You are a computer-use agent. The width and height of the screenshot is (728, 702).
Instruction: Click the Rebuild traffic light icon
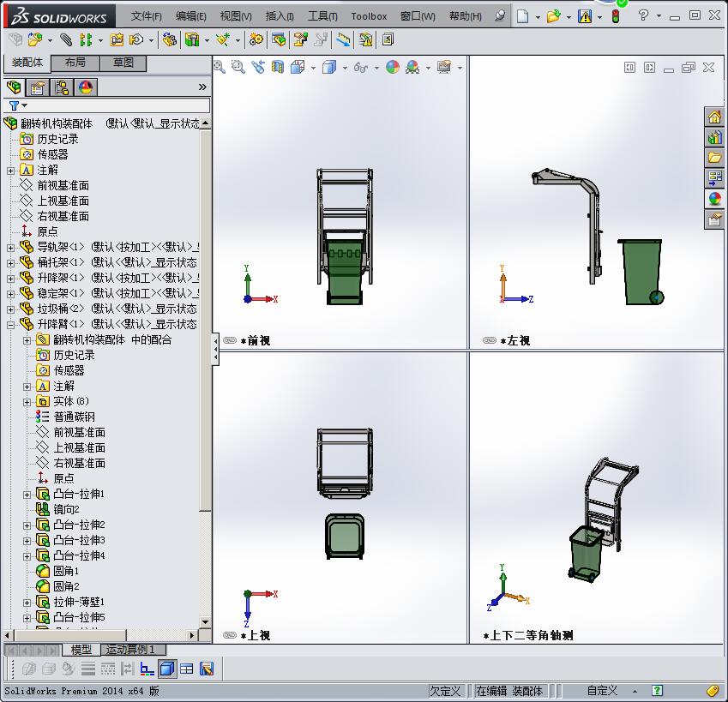click(x=616, y=16)
